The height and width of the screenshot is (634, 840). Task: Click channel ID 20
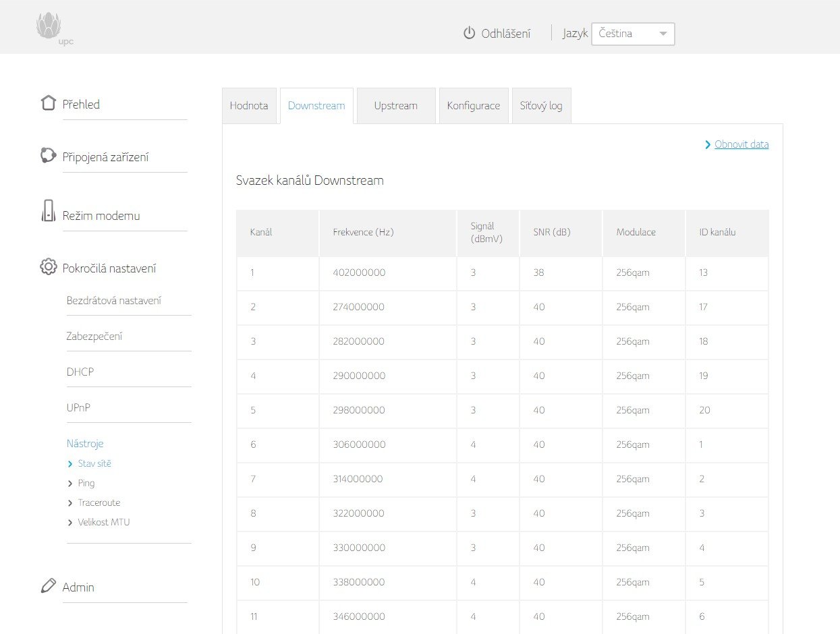(705, 411)
